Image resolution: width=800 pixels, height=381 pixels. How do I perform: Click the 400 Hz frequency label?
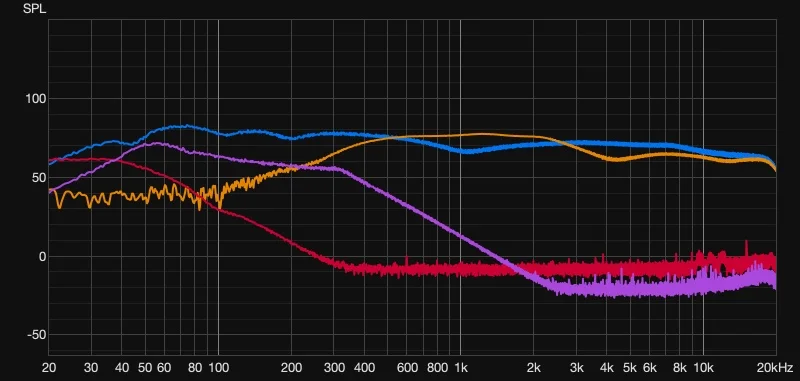(364, 367)
